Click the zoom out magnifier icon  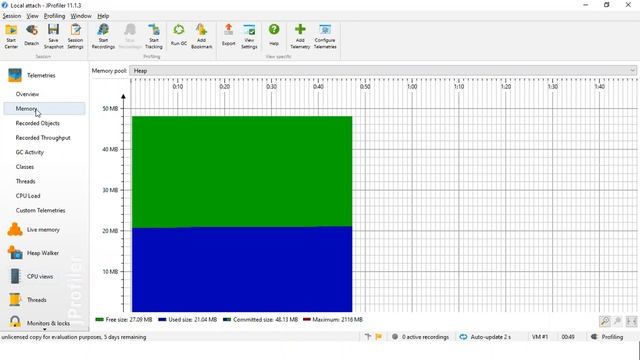[618, 321]
